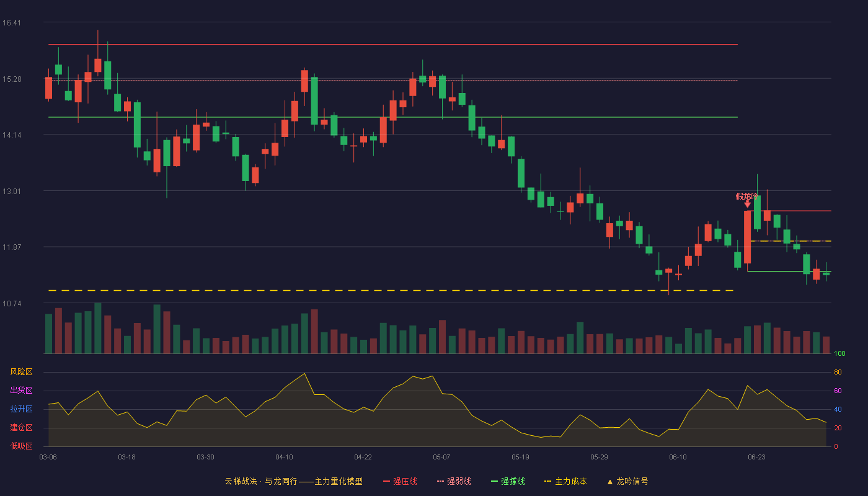Toggle the 强撑线 legend series
This screenshot has width=868, height=496.
point(508,481)
